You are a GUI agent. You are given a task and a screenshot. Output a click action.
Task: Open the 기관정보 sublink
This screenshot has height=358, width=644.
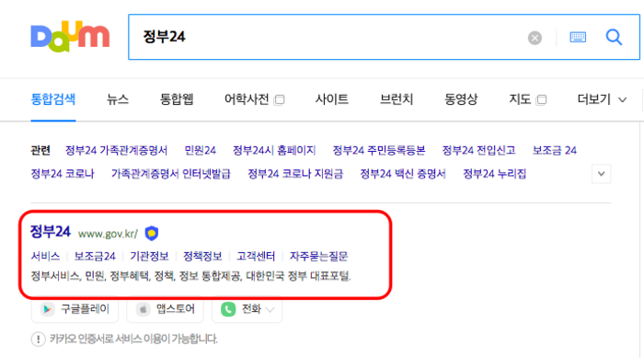pyautogui.click(x=149, y=256)
